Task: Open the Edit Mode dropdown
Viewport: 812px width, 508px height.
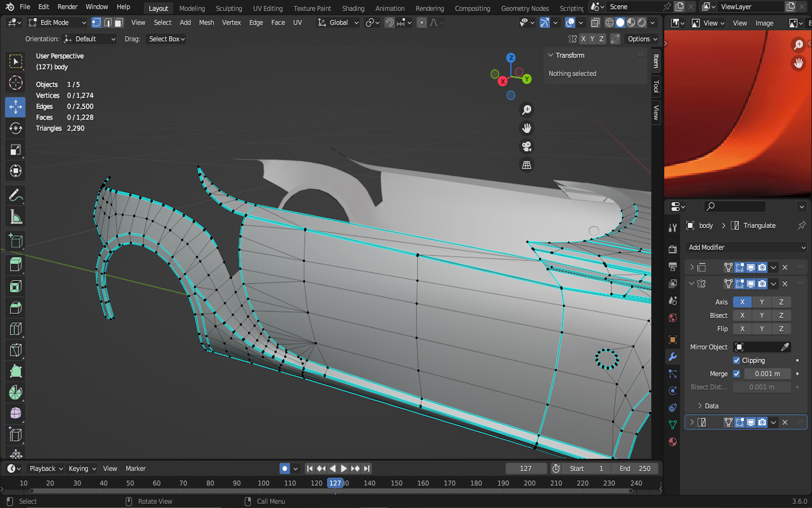Action: [57, 23]
